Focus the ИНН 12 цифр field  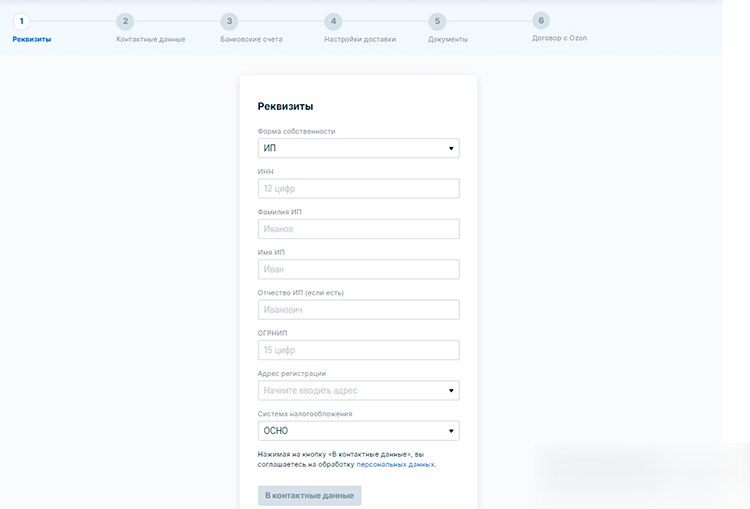pos(358,189)
